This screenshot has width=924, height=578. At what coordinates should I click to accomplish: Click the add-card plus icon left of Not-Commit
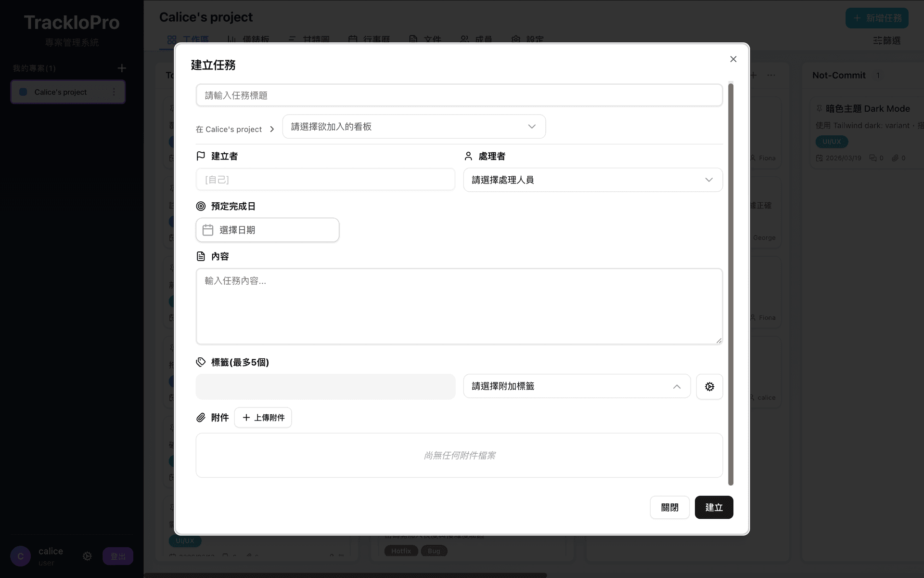click(x=754, y=75)
